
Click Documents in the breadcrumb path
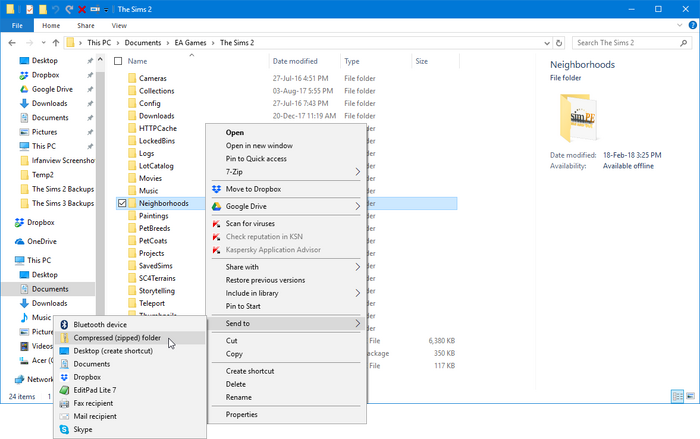[143, 43]
